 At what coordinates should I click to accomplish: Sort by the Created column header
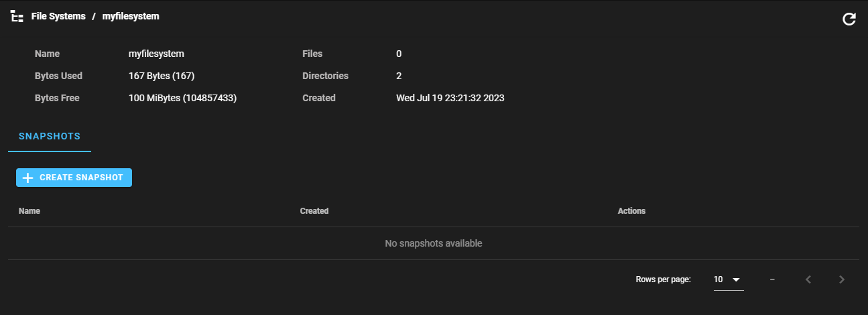pos(314,210)
